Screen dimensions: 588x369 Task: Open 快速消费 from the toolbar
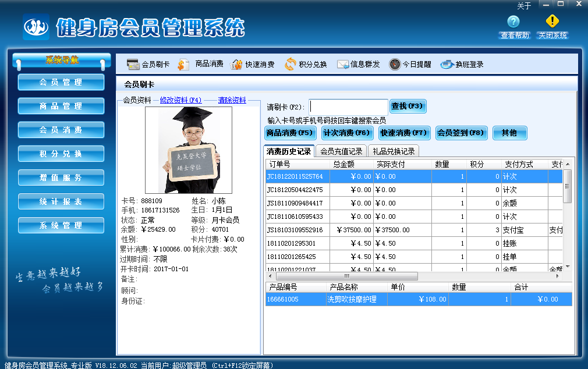[x=236, y=65]
